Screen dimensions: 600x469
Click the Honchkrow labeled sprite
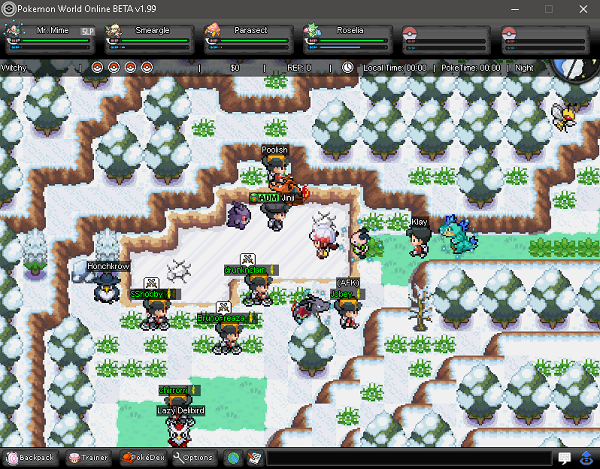coord(107,288)
